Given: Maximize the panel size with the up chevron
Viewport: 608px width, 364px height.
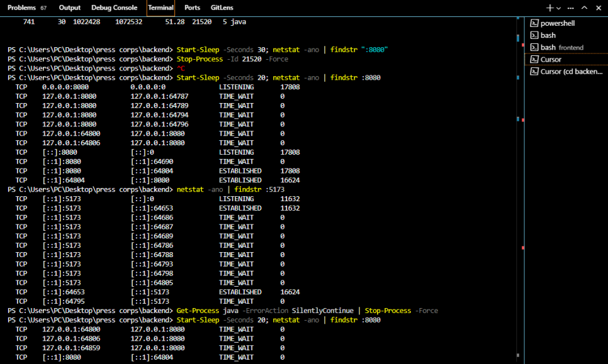Looking at the screenshot, I should coord(584,8).
